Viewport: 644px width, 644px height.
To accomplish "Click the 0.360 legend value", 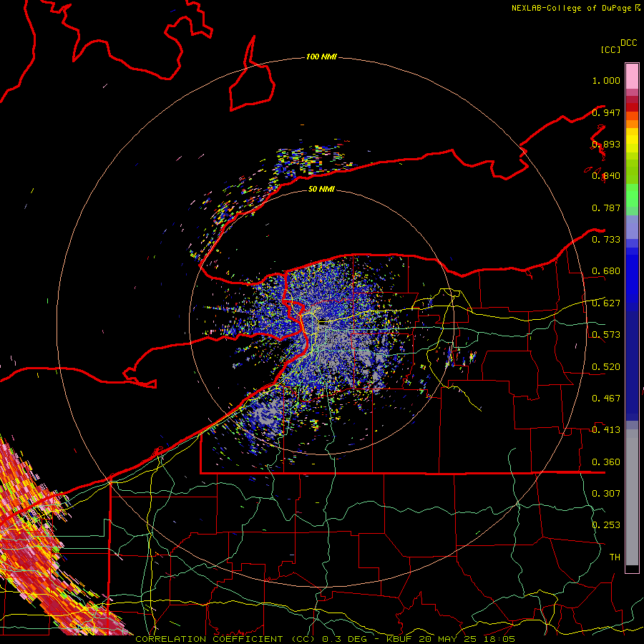I will (x=606, y=462).
